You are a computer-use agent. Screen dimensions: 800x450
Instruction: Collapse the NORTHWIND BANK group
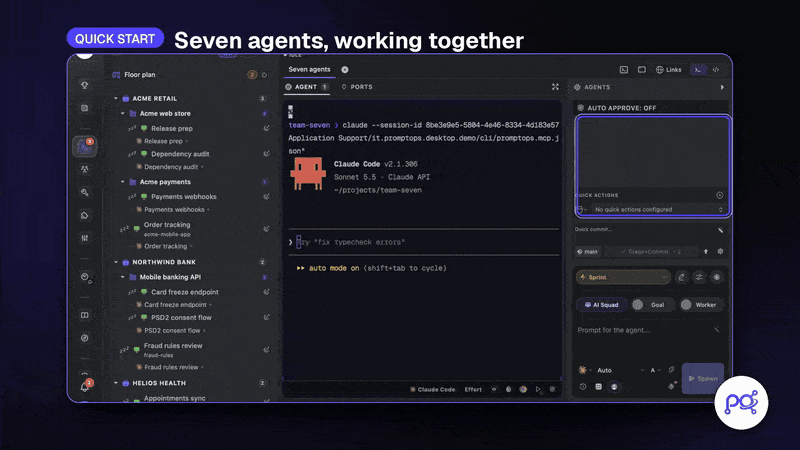click(116, 262)
